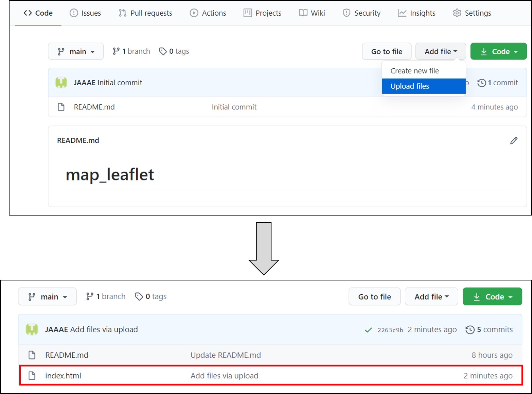Click the pencil icon to edit README.md
The image size is (532, 394).
point(514,141)
